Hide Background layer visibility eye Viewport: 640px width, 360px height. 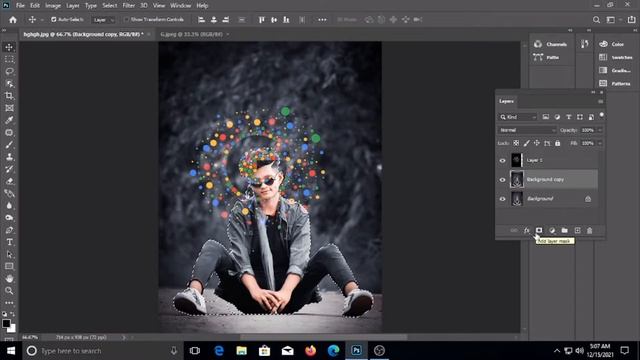pyautogui.click(x=502, y=199)
